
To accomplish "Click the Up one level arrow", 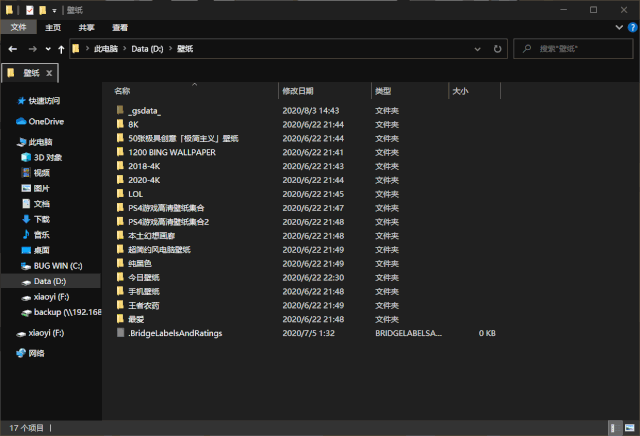I will (x=62, y=49).
